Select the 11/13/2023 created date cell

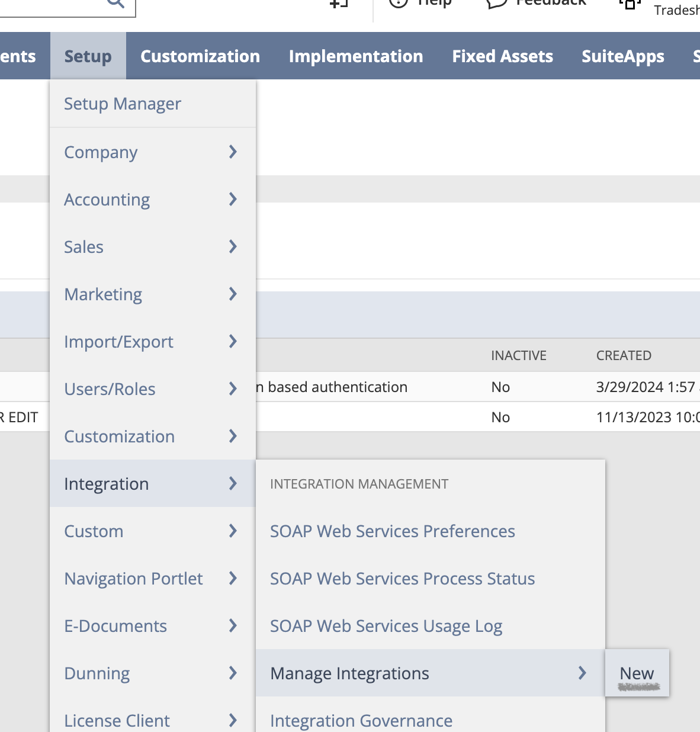click(x=648, y=417)
